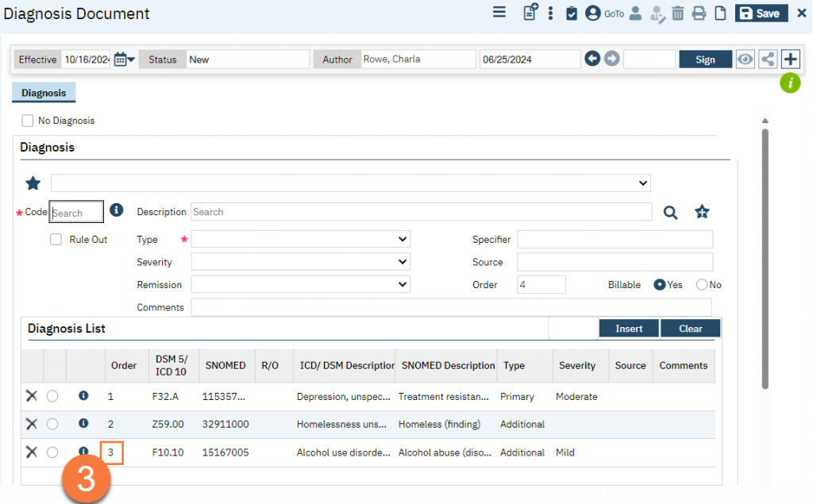Viewport: 813px width, 504px height.
Task: Click the trash delete icon in toolbar
Action: point(678,13)
